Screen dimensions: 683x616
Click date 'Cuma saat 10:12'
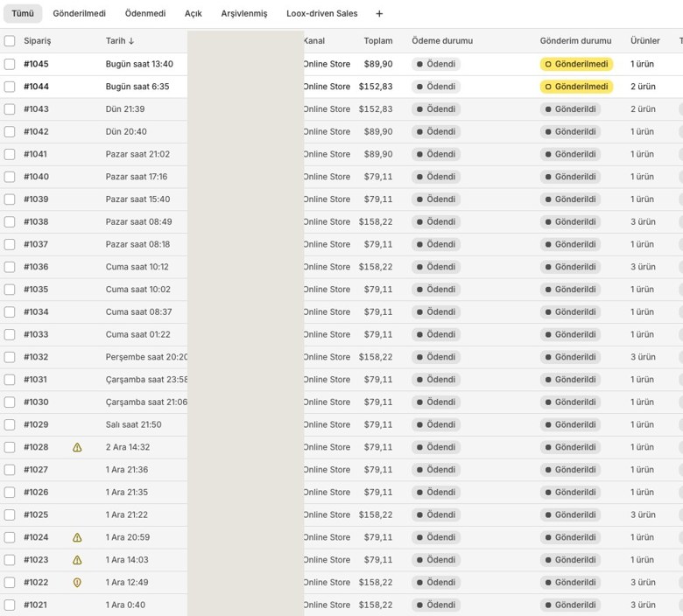coord(137,267)
